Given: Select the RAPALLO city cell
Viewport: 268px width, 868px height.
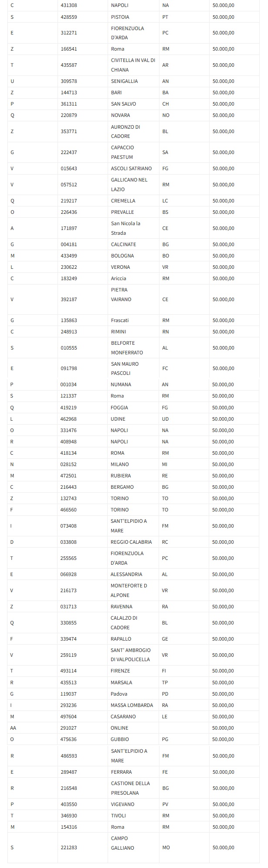Looking at the screenshot, I should (121, 639).
